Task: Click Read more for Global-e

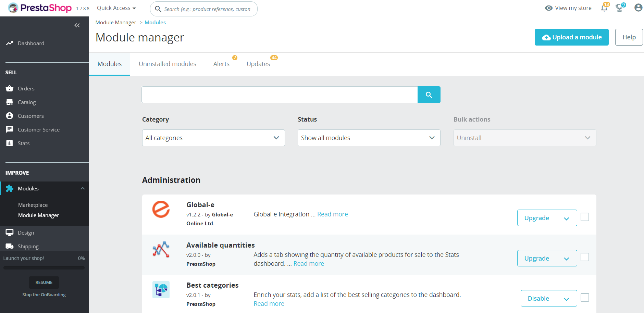Action: point(333,214)
